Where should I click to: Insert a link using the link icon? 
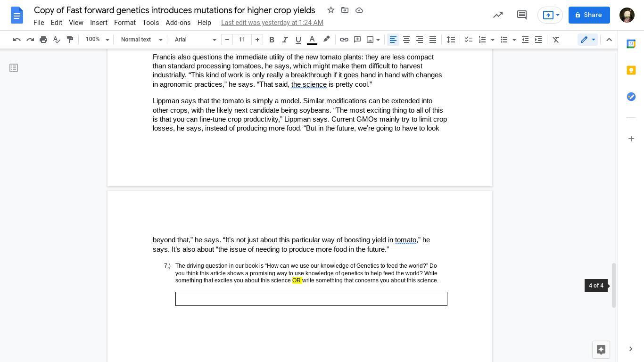tap(344, 40)
